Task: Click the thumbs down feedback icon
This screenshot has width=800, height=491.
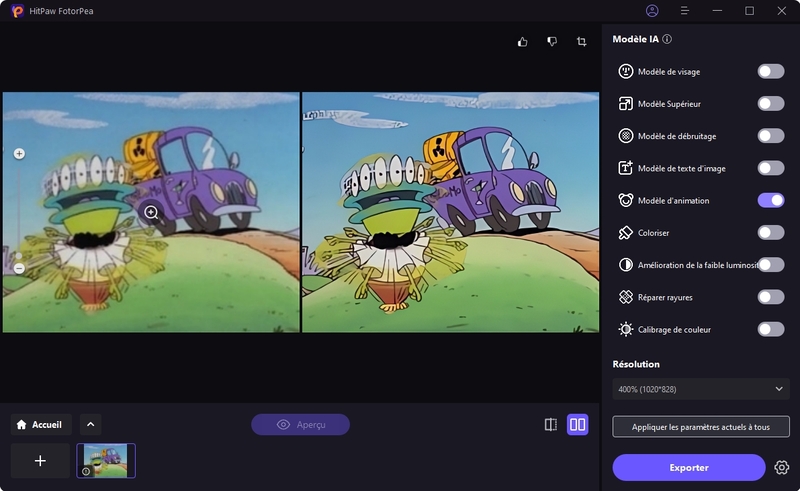Action: 552,42
